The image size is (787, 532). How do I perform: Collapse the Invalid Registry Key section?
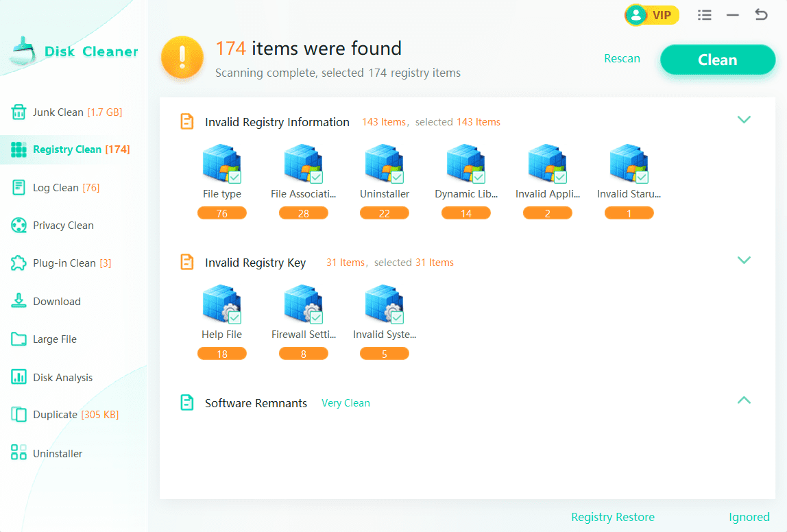coord(744,261)
